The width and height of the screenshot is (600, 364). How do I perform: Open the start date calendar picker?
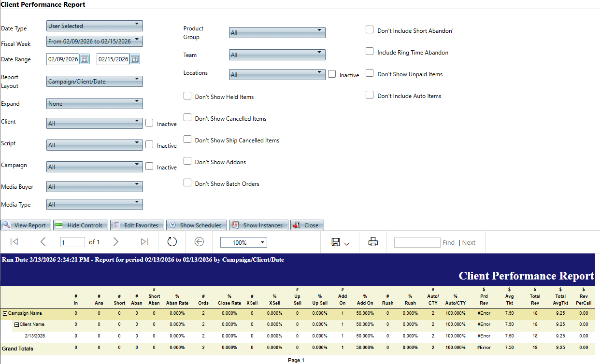85,59
